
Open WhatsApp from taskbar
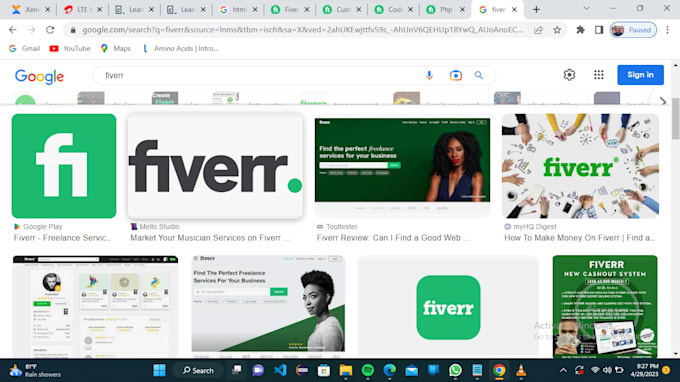pyautogui.click(x=455, y=370)
